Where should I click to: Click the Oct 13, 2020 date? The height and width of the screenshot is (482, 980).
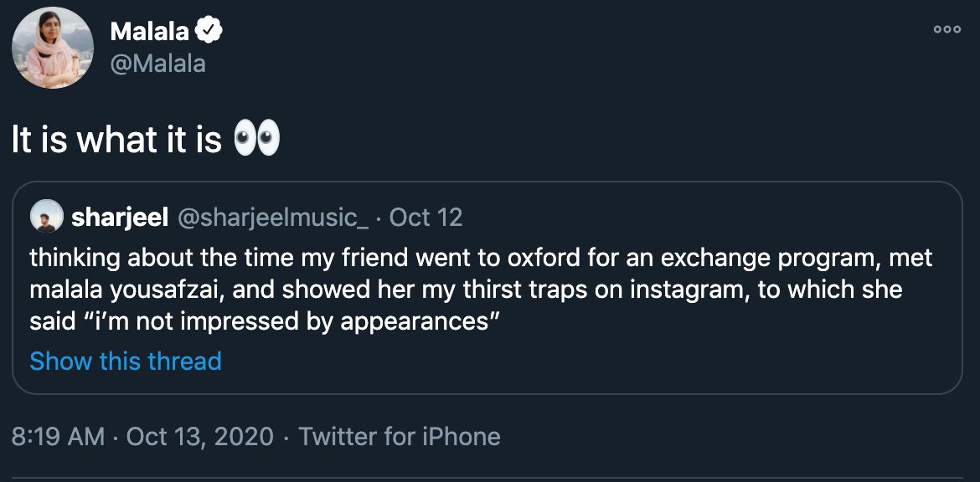200,436
